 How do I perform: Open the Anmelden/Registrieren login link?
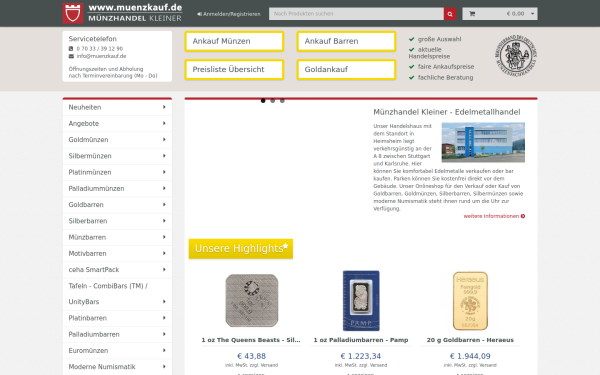tap(229, 14)
